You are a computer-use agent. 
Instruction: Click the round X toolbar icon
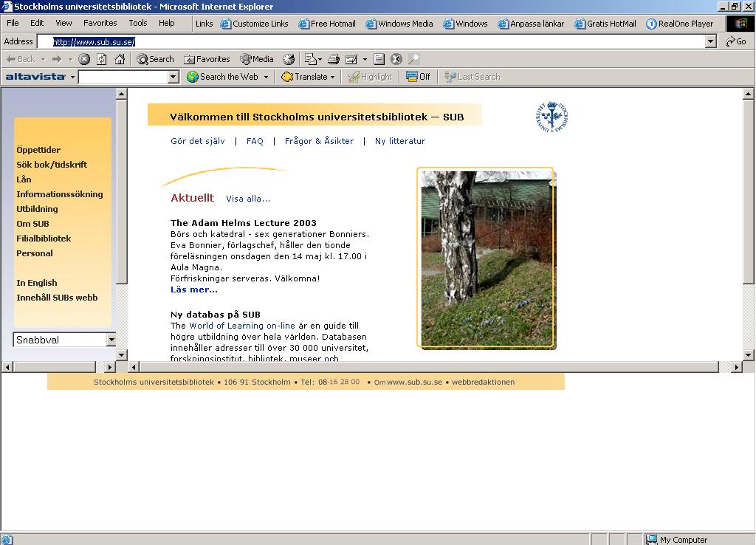pos(396,59)
